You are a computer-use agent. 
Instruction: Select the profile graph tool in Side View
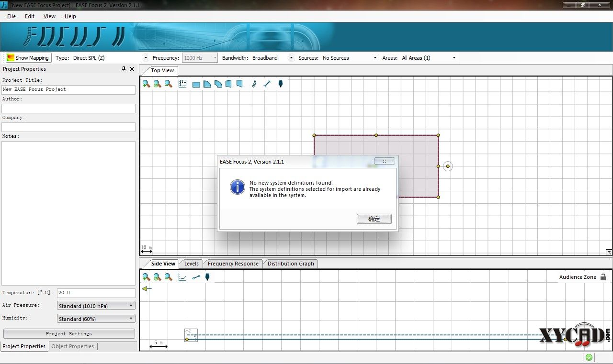pyautogui.click(x=182, y=277)
